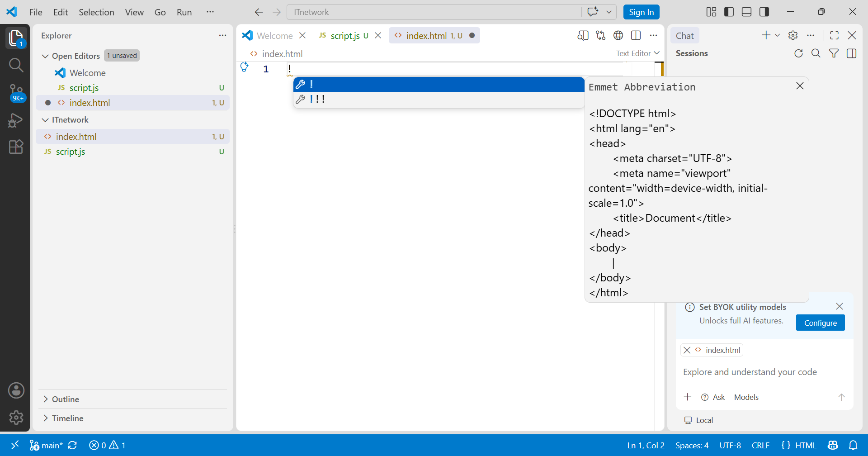Collapse the Open Editors section
The height and width of the screenshot is (456, 868).
tap(45, 56)
